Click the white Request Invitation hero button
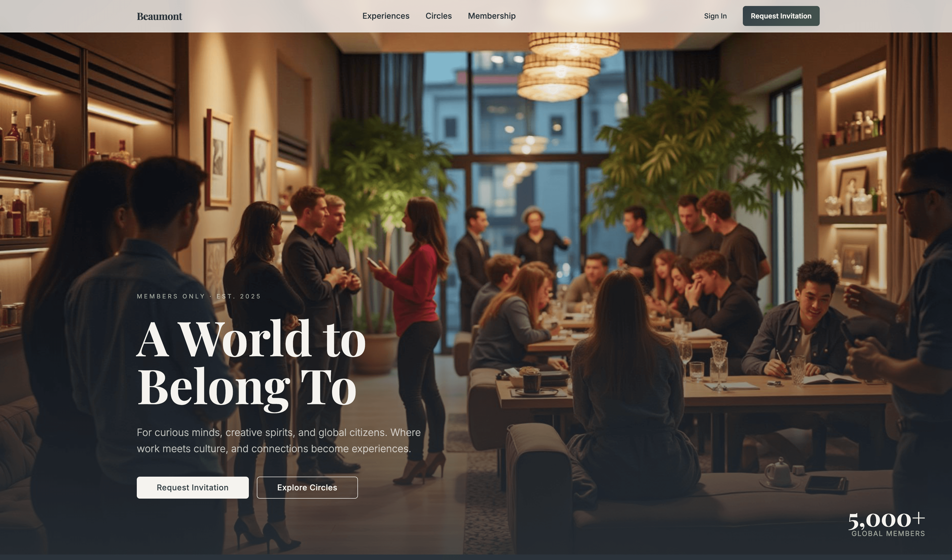 point(193,487)
